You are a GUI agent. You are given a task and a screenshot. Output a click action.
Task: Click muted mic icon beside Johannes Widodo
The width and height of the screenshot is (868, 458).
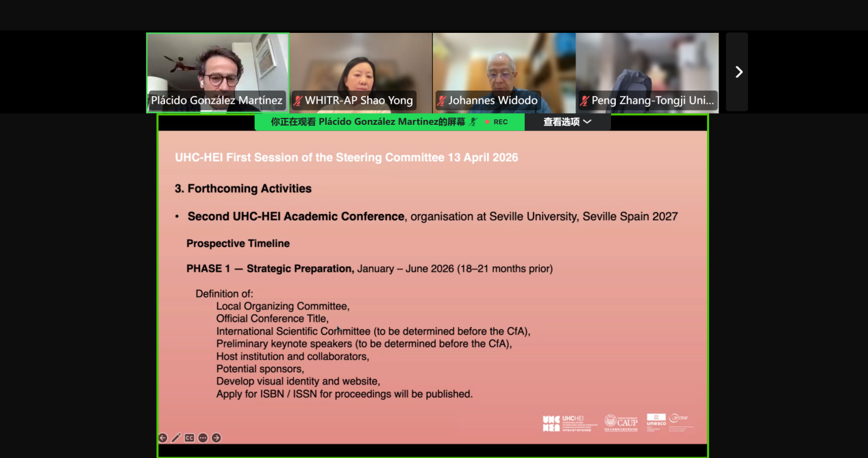click(442, 101)
